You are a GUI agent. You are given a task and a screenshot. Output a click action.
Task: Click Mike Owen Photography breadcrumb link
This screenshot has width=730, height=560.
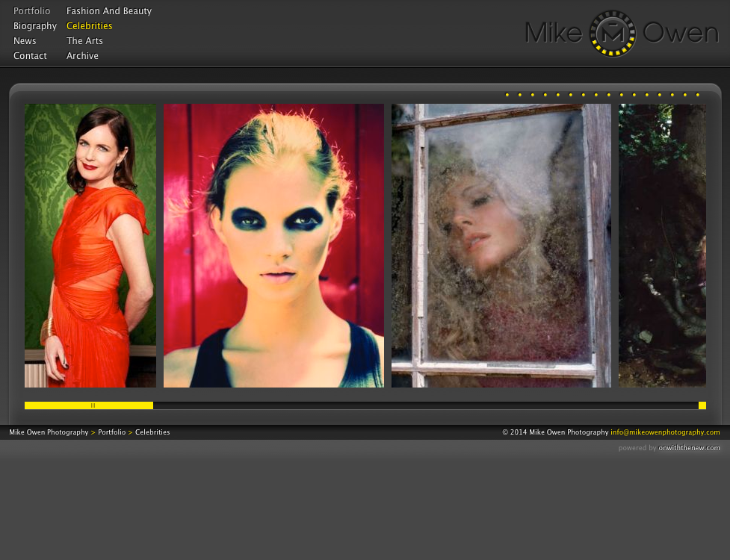click(49, 432)
